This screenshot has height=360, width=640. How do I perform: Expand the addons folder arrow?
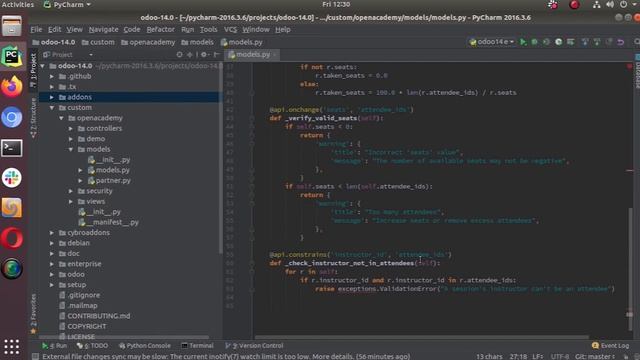(x=52, y=97)
